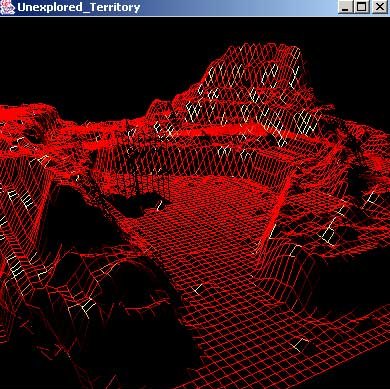Open the application icon system menu

pos(7,7)
